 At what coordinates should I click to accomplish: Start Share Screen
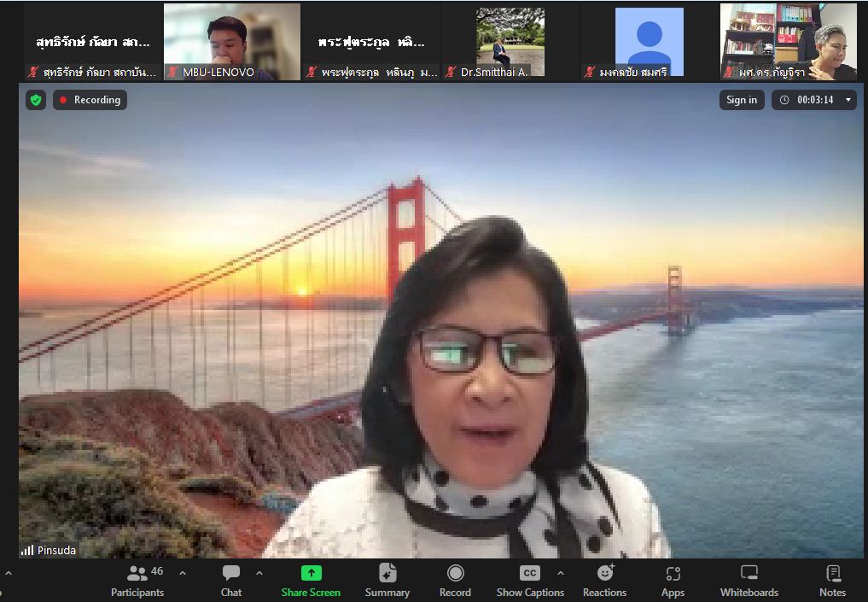(x=311, y=580)
